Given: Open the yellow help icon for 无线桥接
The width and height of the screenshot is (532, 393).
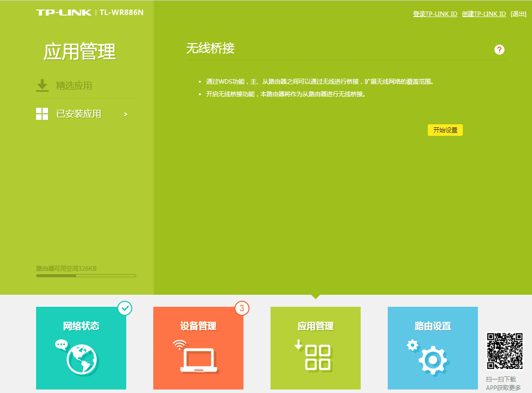Looking at the screenshot, I should coord(498,49).
